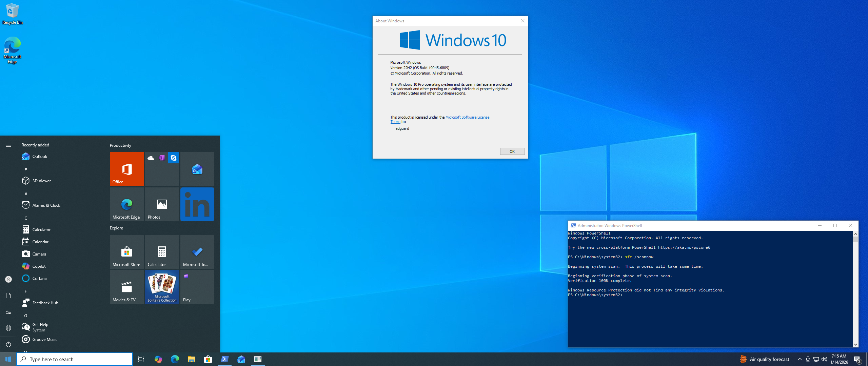Open the Office tile in Start menu
The height and width of the screenshot is (366, 868).
(x=126, y=169)
